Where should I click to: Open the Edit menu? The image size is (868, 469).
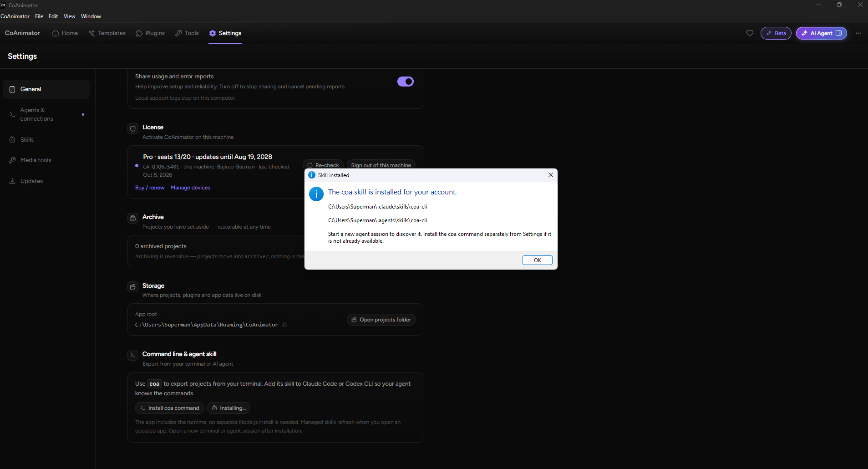tap(53, 16)
